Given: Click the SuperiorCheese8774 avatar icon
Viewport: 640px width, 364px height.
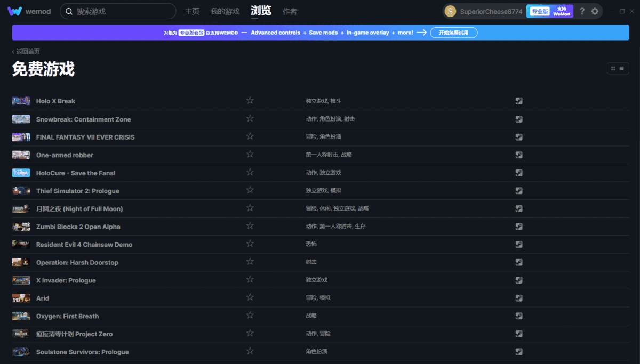Looking at the screenshot, I should click(449, 11).
